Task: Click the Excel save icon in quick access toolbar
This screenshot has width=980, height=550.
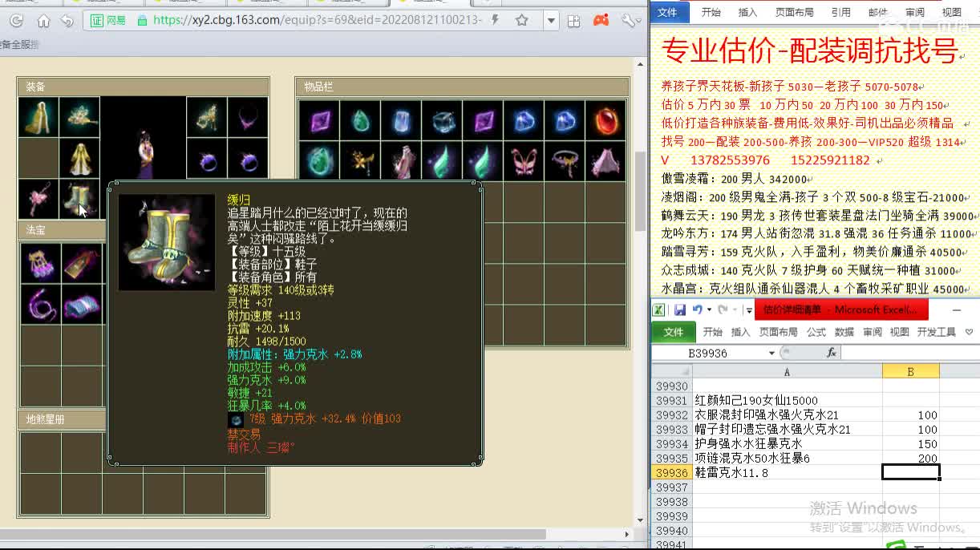Action: 679,309
